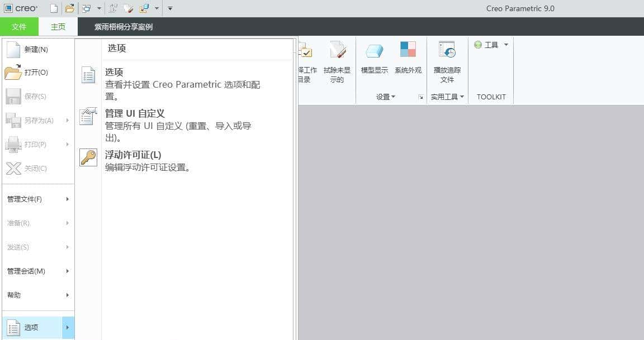Open the 实用工具 dropdown menu

click(x=446, y=96)
